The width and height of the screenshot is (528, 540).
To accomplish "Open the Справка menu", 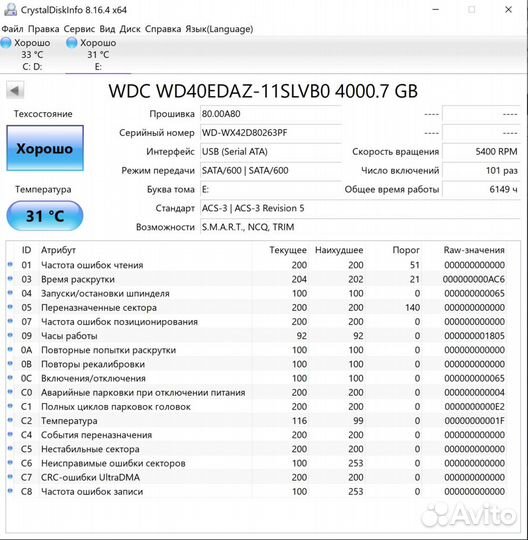I will tap(163, 29).
